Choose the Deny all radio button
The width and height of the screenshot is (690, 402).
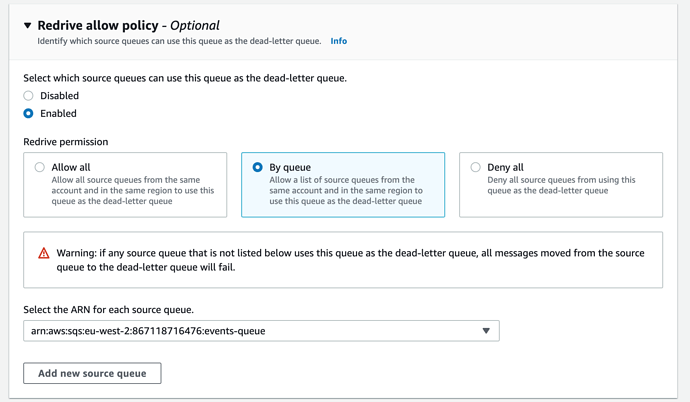475,167
